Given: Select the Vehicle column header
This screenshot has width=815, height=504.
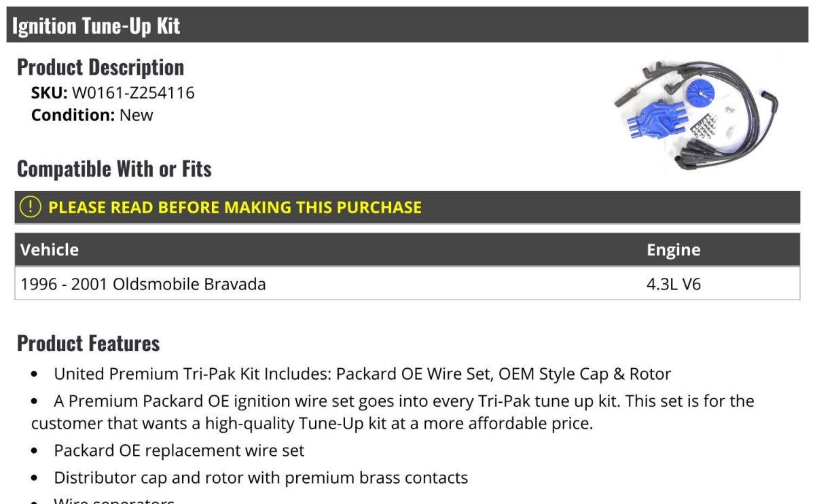Looking at the screenshot, I should point(50,250).
